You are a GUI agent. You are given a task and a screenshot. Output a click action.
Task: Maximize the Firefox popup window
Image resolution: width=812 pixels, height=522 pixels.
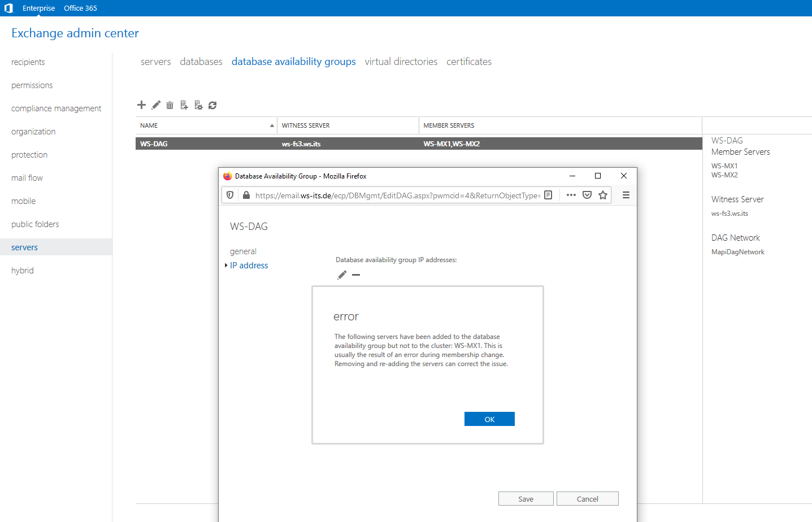[598, 176]
